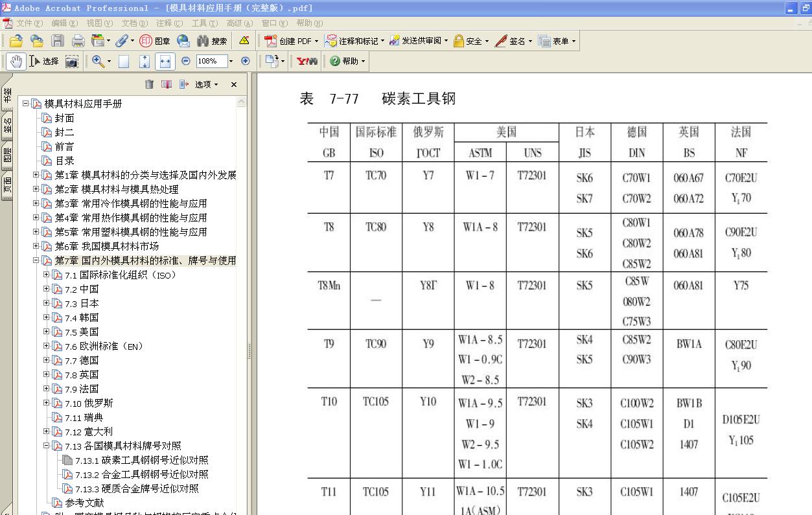Click expand current bookmark icon

point(184,84)
